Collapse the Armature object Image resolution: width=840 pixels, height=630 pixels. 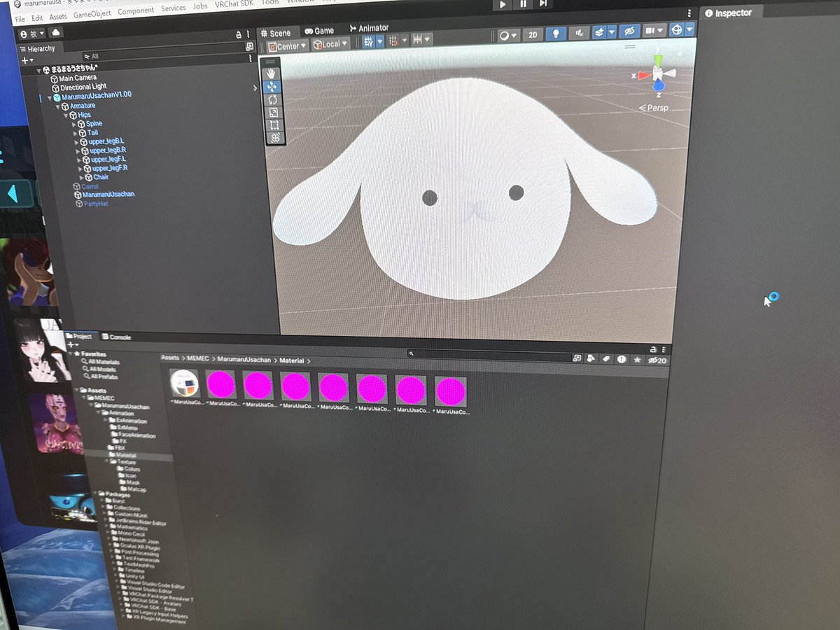point(57,106)
